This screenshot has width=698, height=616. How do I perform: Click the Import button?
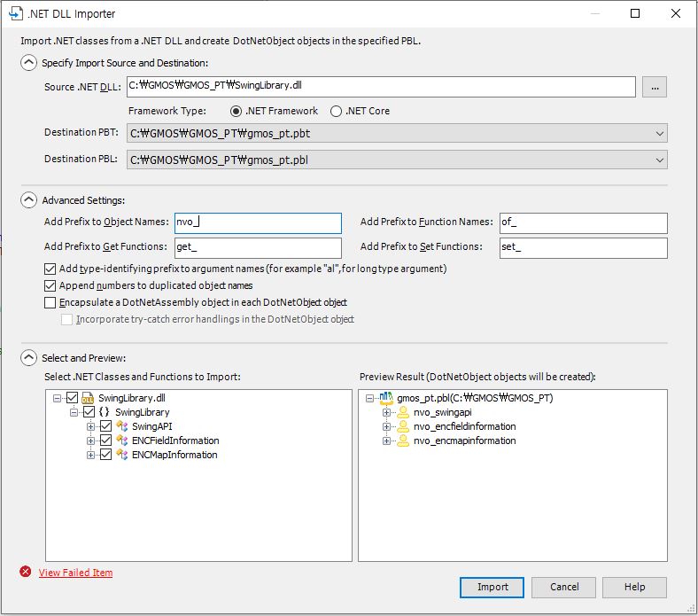point(492,587)
